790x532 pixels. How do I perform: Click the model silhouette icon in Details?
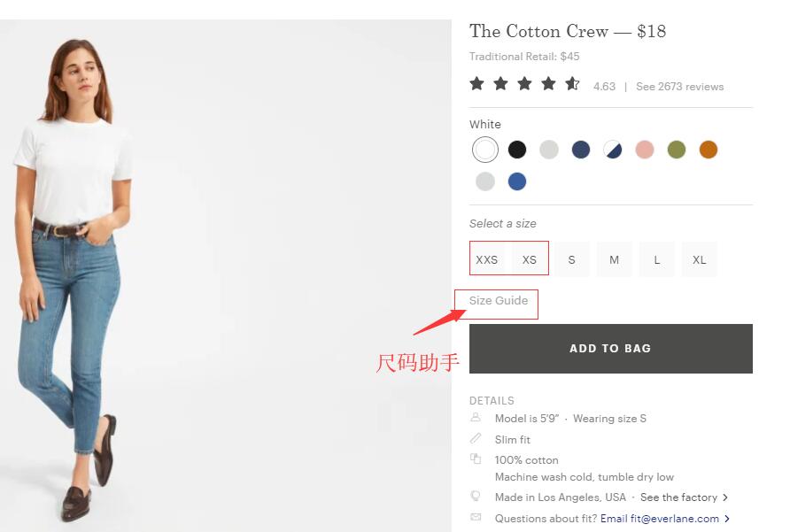coord(476,418)
